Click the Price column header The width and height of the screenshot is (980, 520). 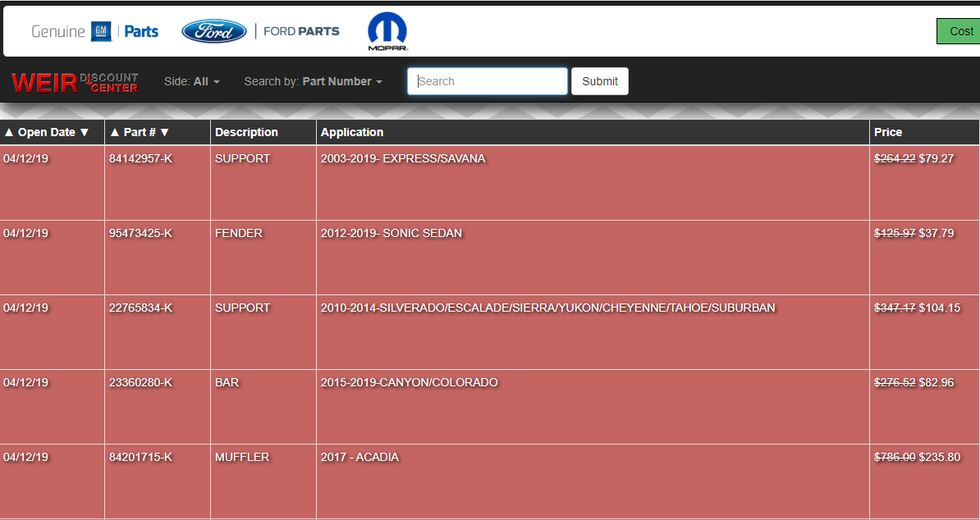point(888,132)
